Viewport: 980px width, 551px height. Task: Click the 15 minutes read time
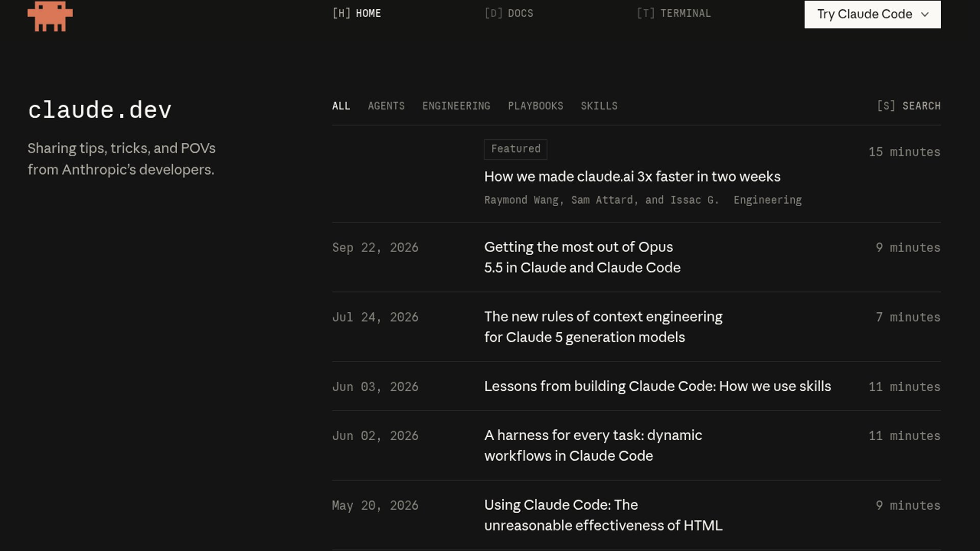(904, 152)
